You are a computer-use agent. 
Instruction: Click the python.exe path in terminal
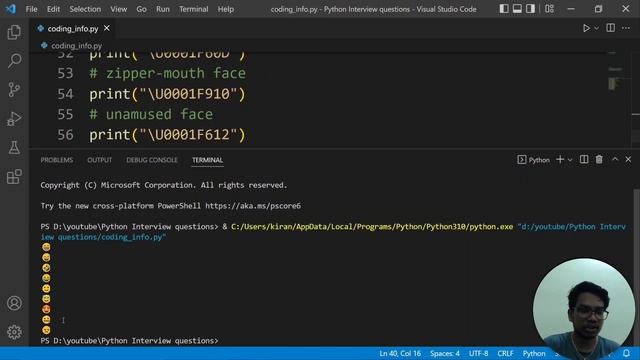[x=372, y=227]
